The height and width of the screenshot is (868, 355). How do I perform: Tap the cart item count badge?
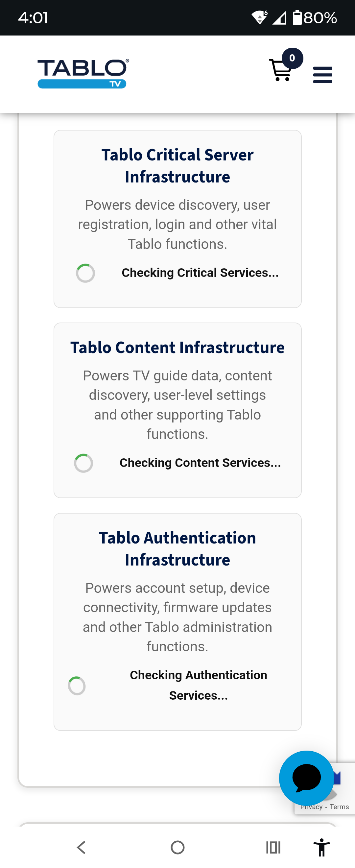tap(292, 58)
